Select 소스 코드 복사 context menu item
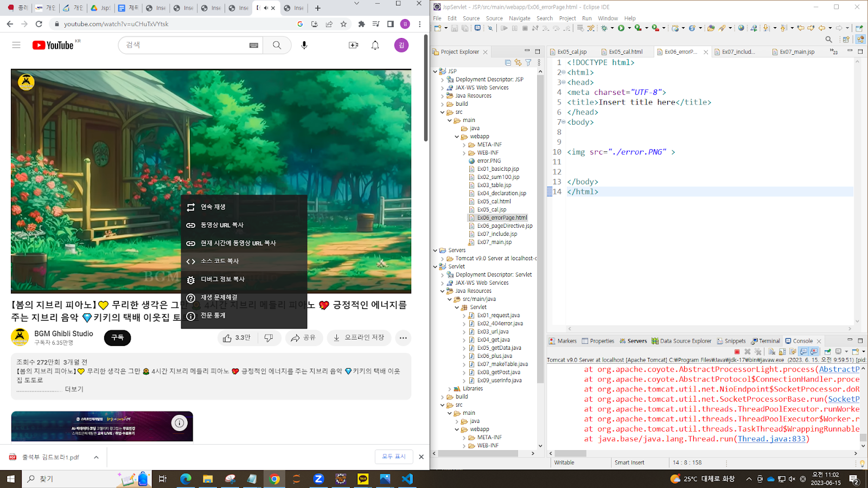This screenshot has width=868, height=488. [244, 261]
